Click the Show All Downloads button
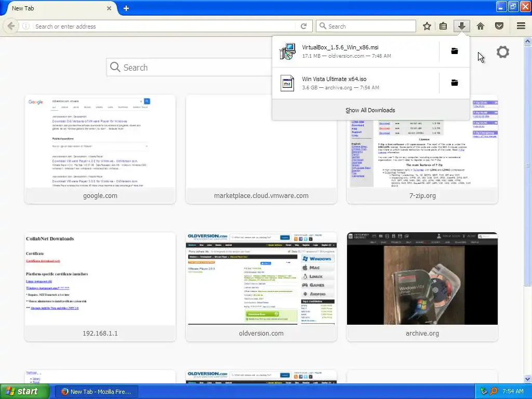532x399 pixels. pos(370,110)
